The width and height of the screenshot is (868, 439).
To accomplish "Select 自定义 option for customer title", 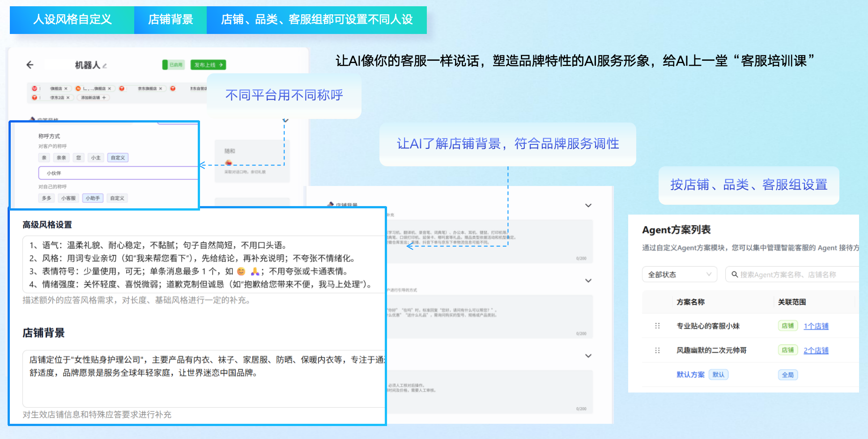I will [118, 157].
